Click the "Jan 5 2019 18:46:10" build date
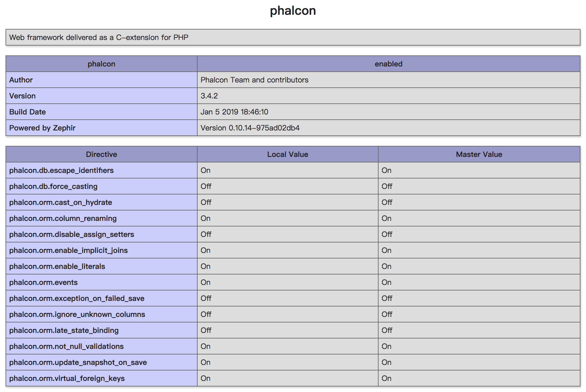The height and width of the screenshot is (392, 586). pyautogui.click(x=235, y=112)
